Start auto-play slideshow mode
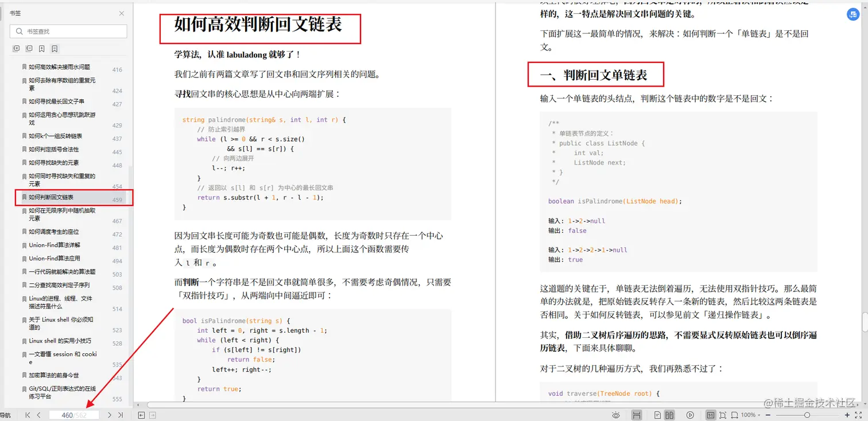The height and width of the screenshot is (421, 868). click(x=691, y=415)
